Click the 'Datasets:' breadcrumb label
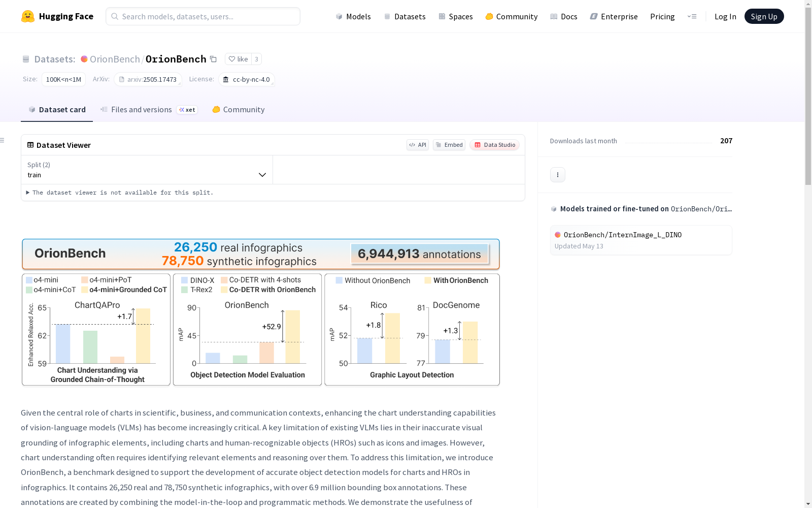This screenshot has width=812, height=508. click(x=55, y=59)
